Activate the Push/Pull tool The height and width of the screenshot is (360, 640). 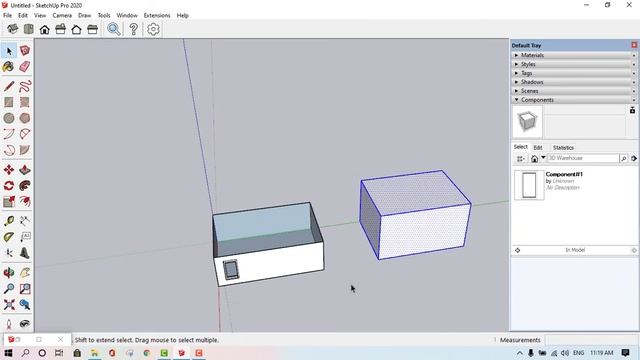coord(25,169)
